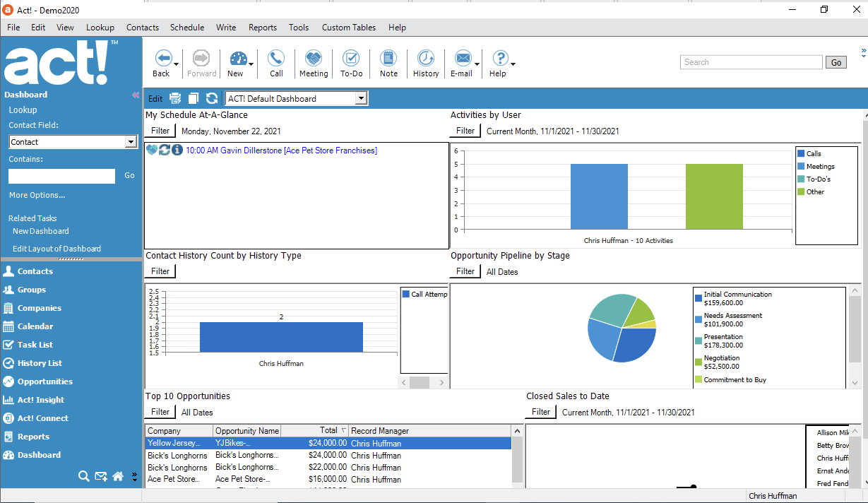Collapse the left navigation pane
Screen dimensions: 868x503
(136, 95)
